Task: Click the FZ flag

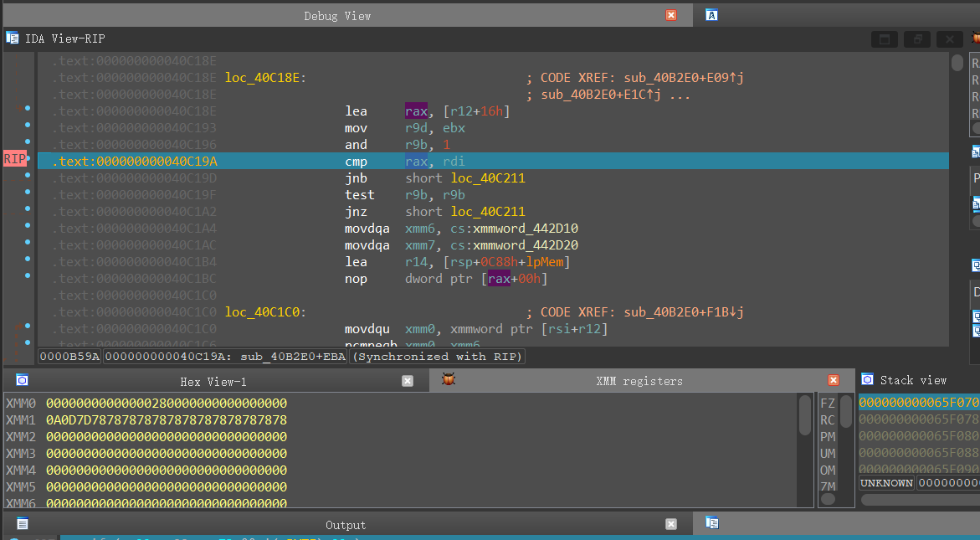Action: [x=828, y=404]
